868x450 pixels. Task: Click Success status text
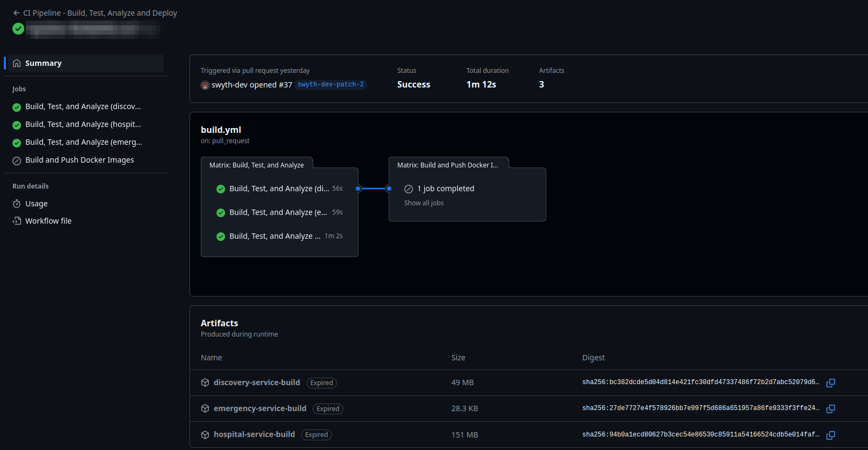click(413, 84)
